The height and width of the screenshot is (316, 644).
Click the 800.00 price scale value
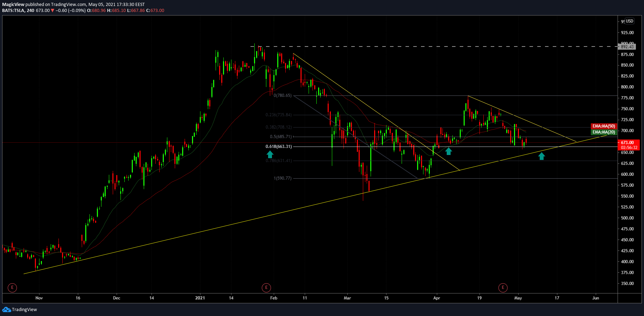(627, 87)
